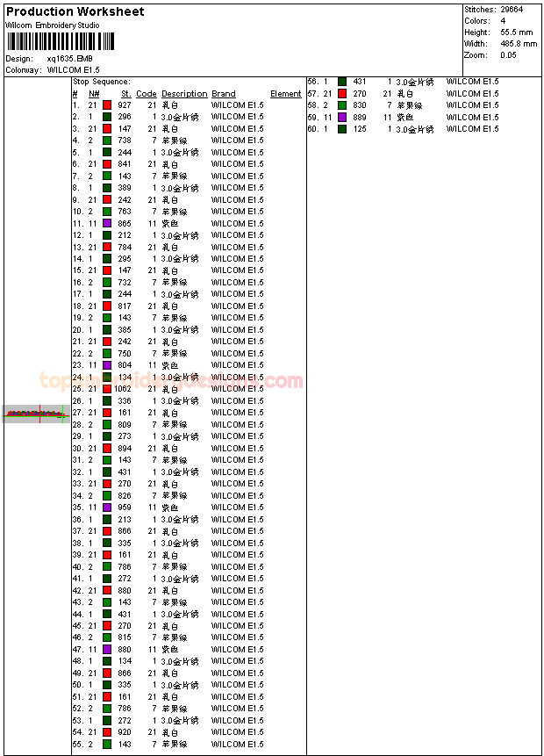The image size is (544, 756).
Task: Click stitch count '889' in row 59
Action: point(360,117)
